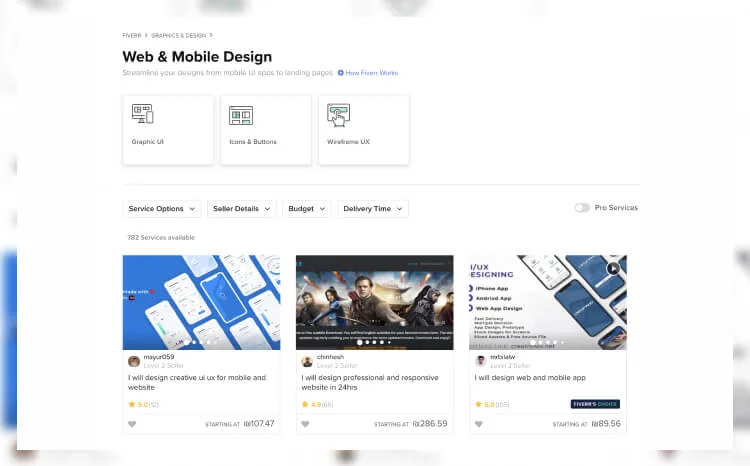Navigate to Graphics & Design breadcrumb
750x466 pixels.
(x=178, y=35)
